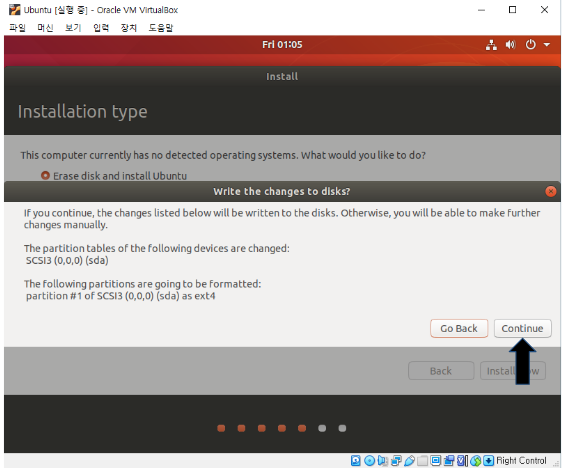565x468 pixels.
Task: Click the Continue button in the dialog
Action: (522, 328)
